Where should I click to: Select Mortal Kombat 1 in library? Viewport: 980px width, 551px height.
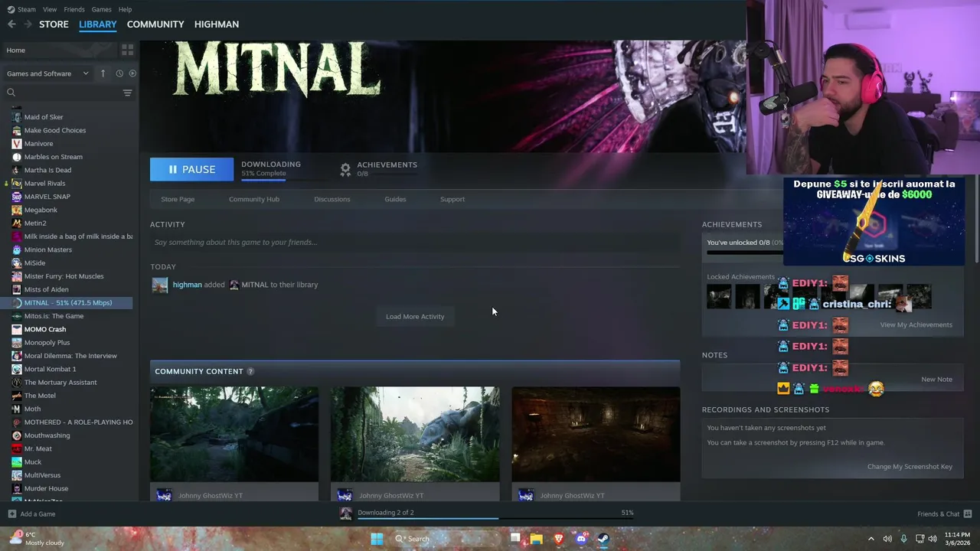point(50,369)
